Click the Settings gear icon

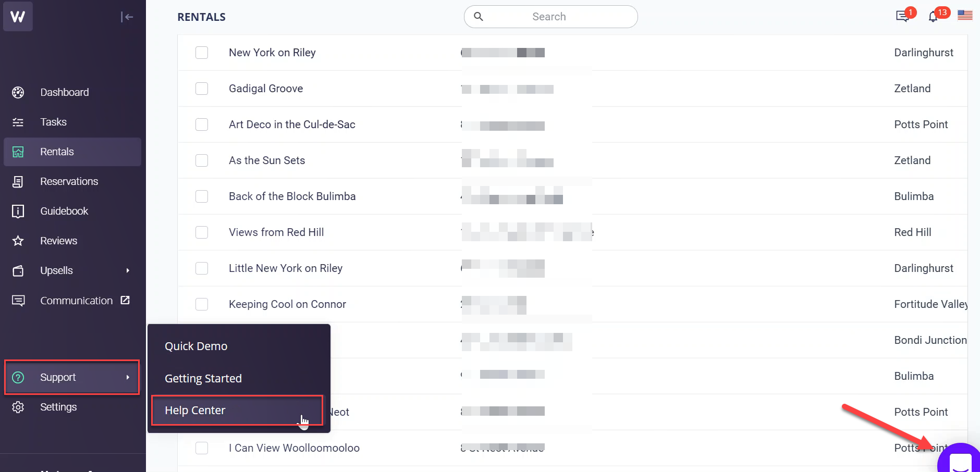[18, 407]
